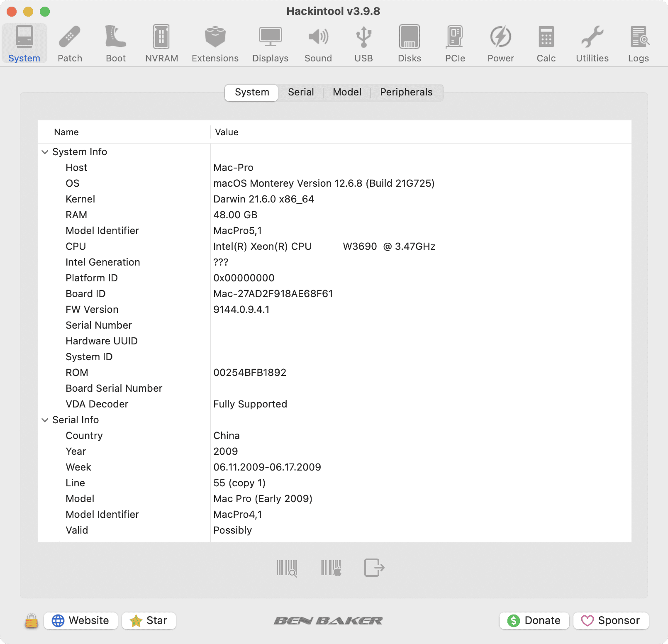Click the Star button
Viewport: 668px width, 644px height.
pos(149,621)
